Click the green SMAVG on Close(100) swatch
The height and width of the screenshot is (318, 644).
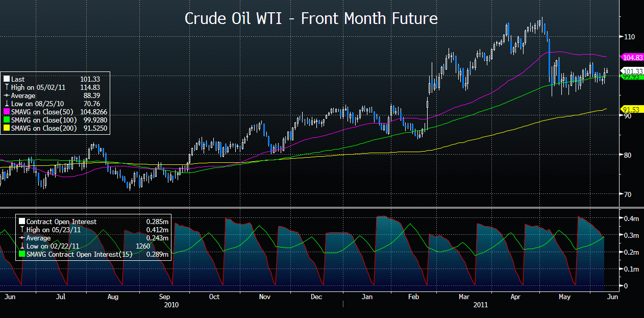6,120
